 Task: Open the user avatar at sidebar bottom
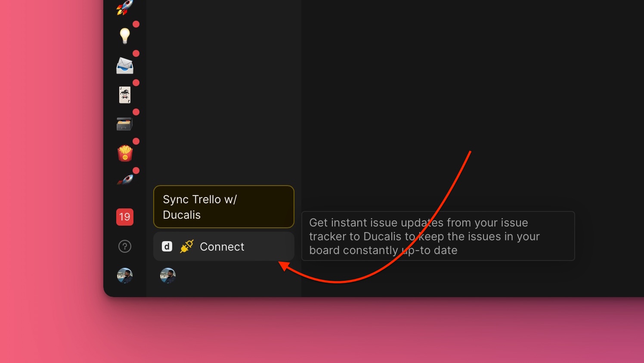tap(124, 276)
